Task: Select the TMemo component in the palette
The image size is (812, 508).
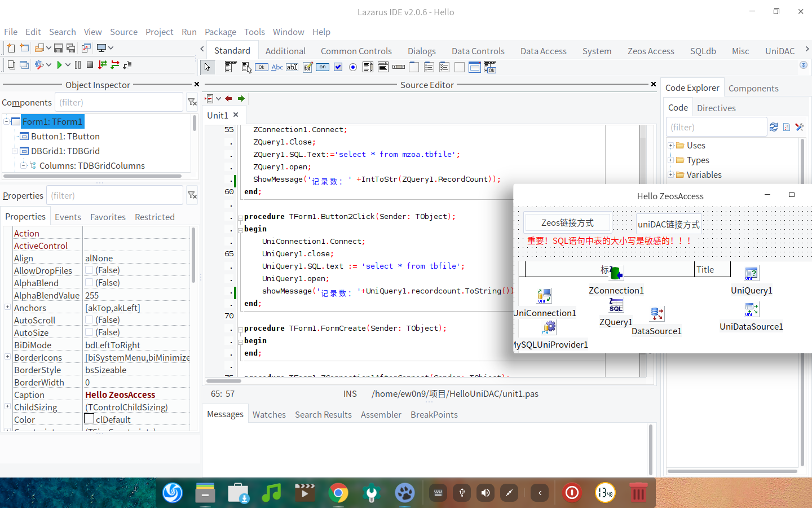Action: coord(308,67)
